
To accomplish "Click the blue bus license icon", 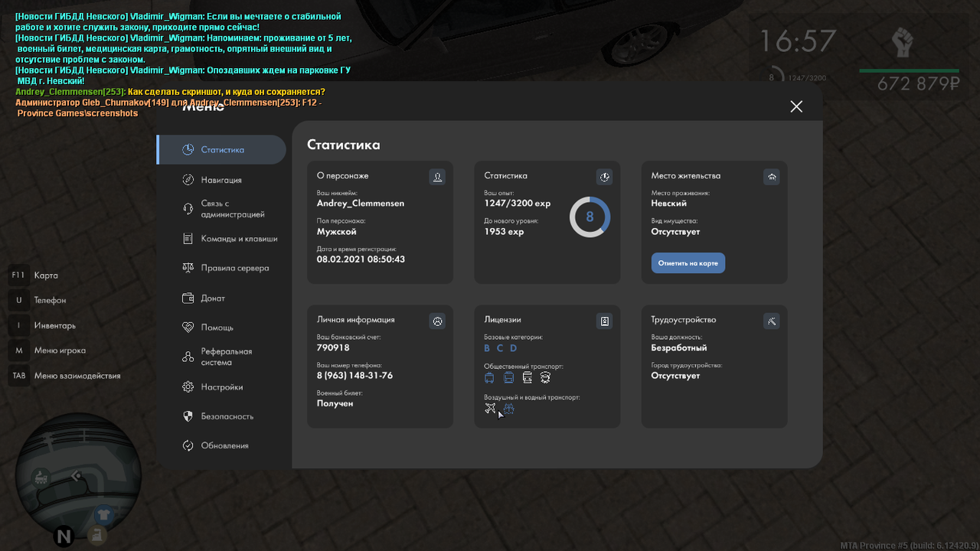I will pyautogui.click(x=508, y=378).
